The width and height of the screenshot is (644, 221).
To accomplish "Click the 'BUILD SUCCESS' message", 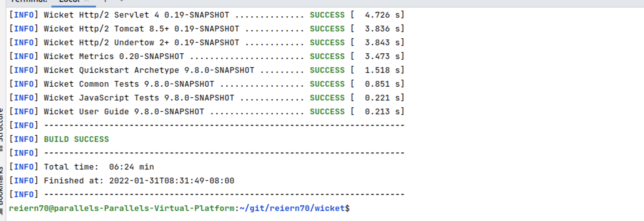I will click(x=76, y=139).
